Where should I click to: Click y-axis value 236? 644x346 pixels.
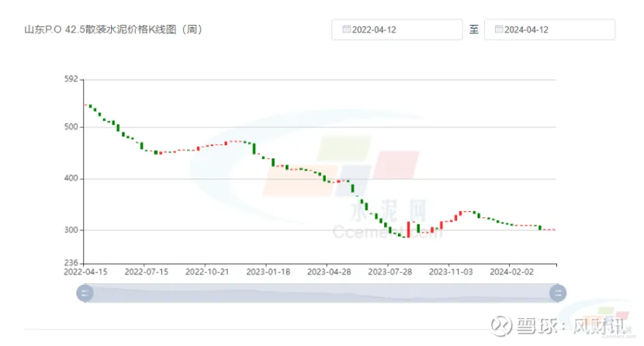[71, 263]
